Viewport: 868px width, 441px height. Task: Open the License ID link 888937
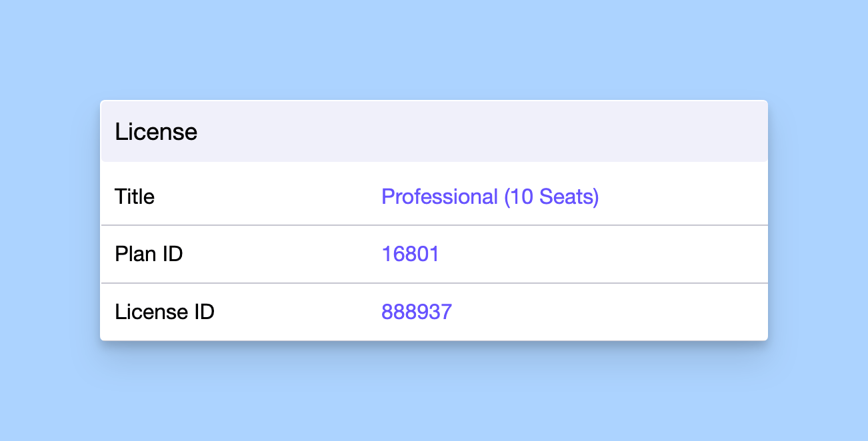pyautogui.click(x=417, y=312)
